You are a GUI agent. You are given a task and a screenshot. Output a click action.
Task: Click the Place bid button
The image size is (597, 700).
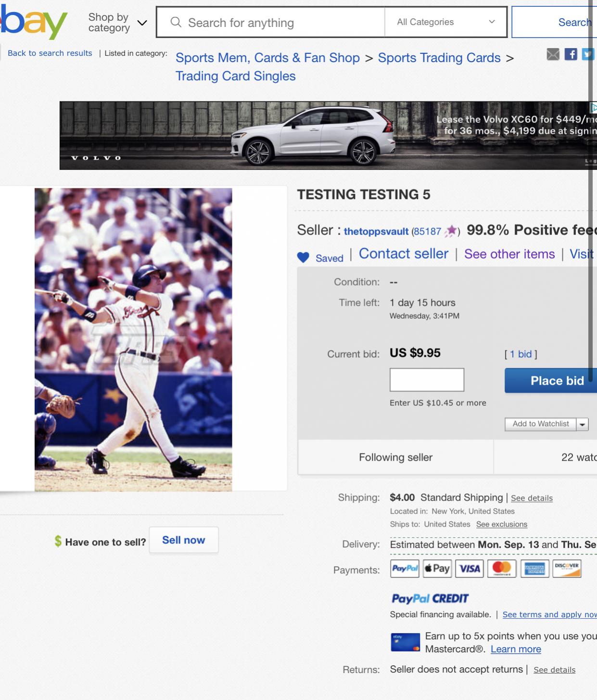coord(551,381)
